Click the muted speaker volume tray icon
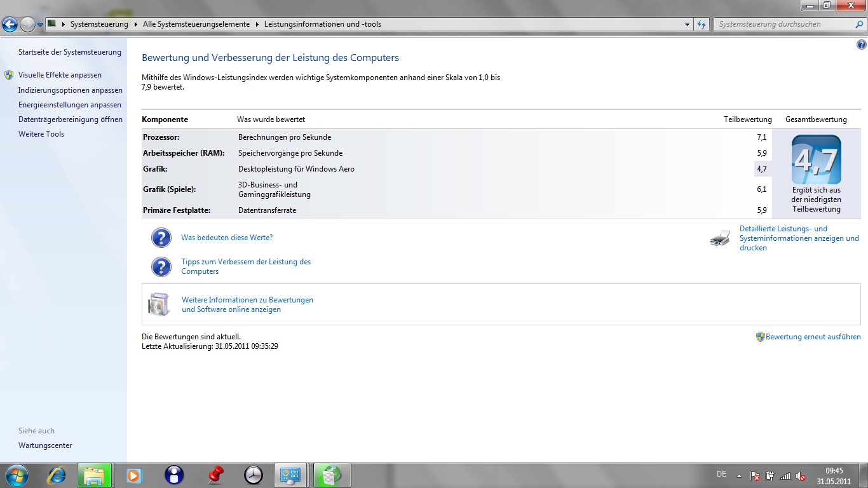868x488 pixels. pyautogui.click(x=801, y=476)
